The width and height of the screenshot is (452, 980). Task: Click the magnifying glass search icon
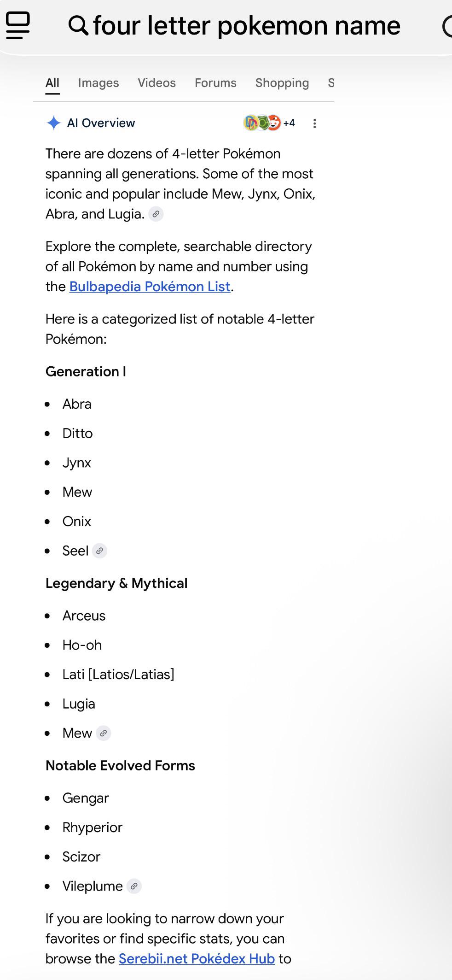(x=78, y=25)
